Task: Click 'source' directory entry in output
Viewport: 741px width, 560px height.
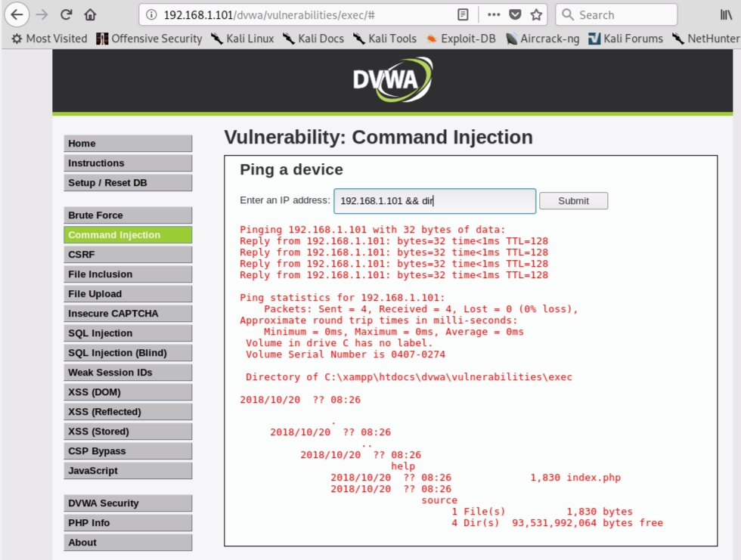Action: click(x=439, y=500)
